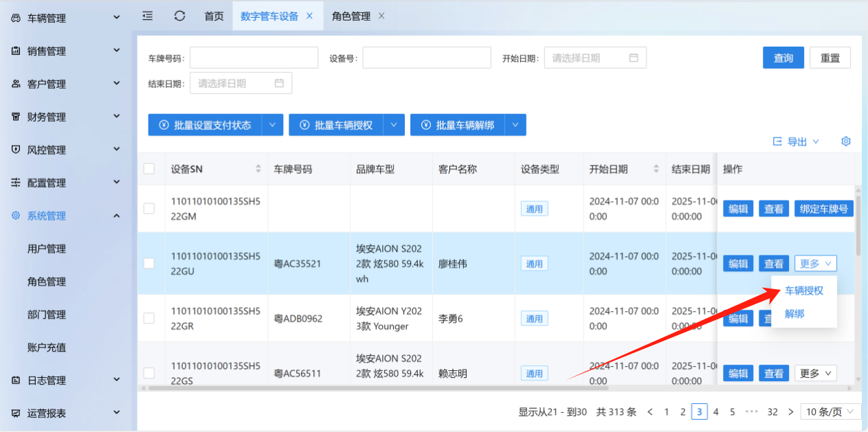Click the 重置 button
The width and height of the screenshot is (868, 432).
[x=830, y=58]
